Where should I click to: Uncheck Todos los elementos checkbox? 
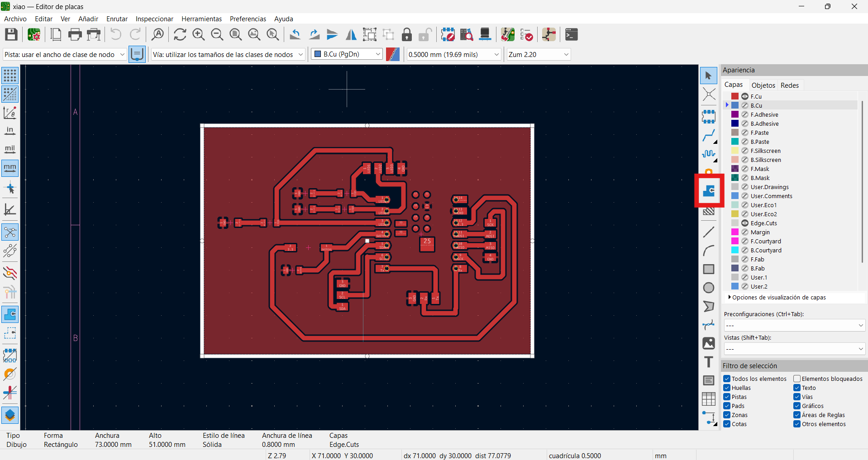point(727,379)
